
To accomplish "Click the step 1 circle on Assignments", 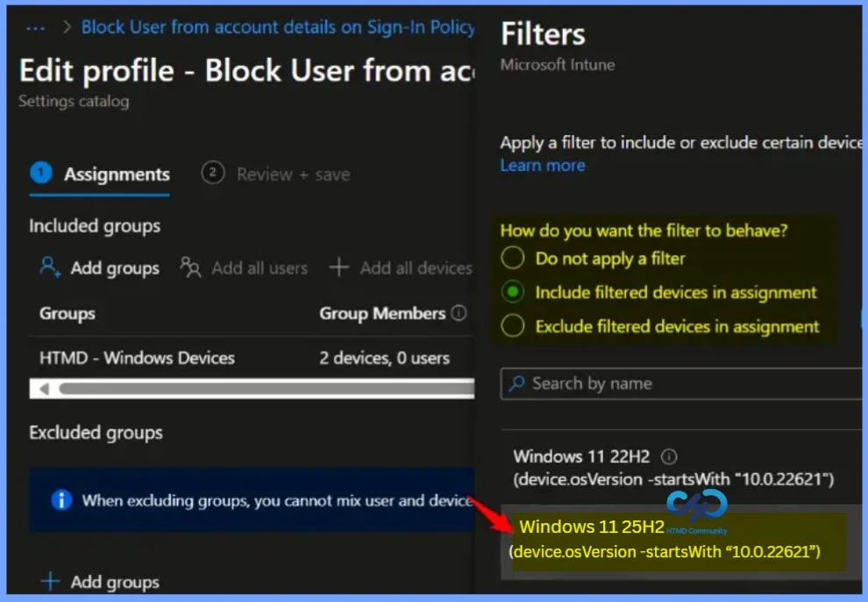I will click(40, 174).
